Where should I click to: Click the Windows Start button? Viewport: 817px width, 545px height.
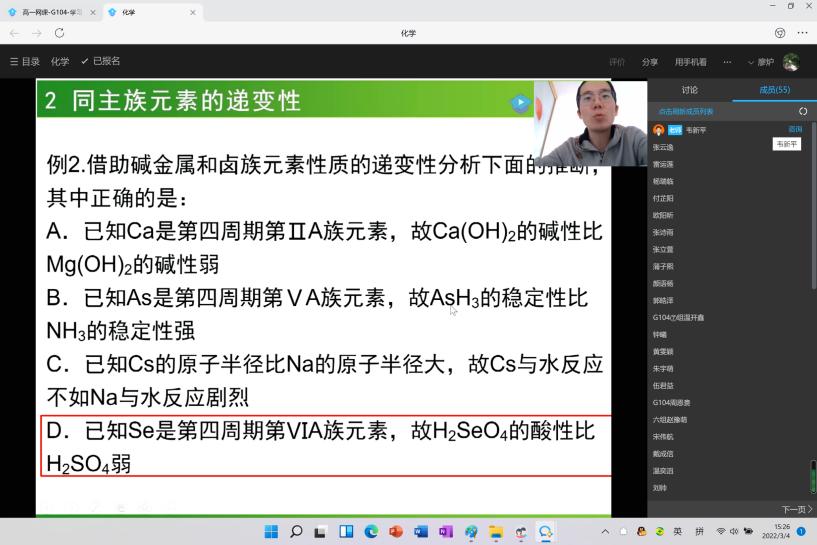coord(271,531)
